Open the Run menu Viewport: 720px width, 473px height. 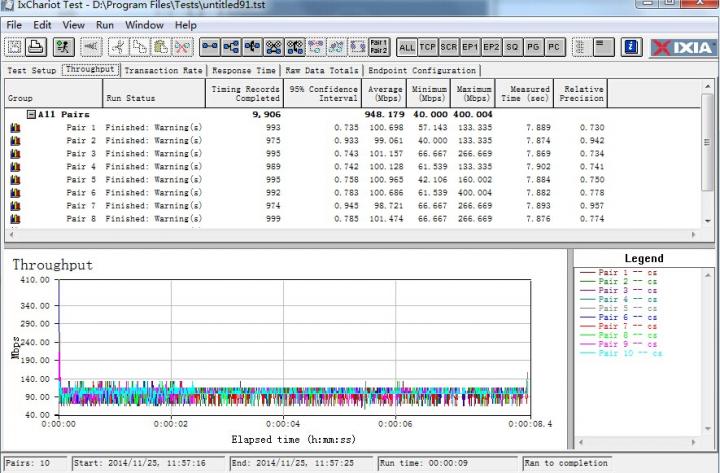pyautogui.click(x=105, y=25)
